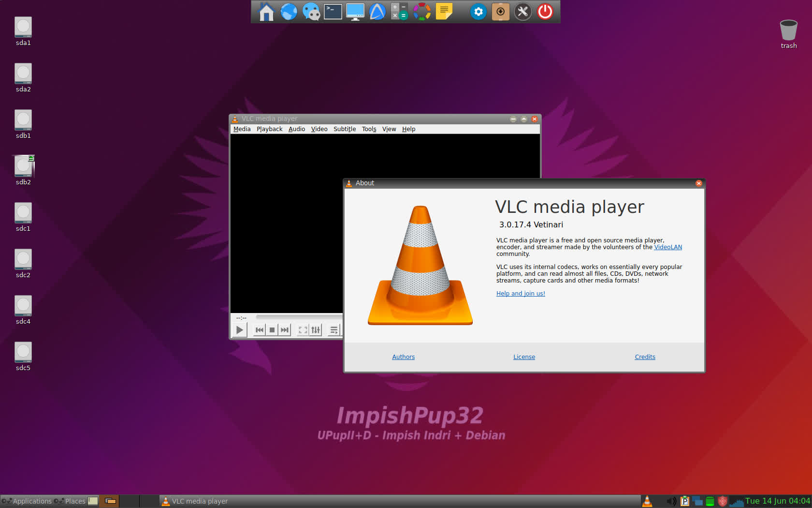This screenshot has height=508, width=812.
Task: Open the trash icon on desktop
Action: [788, 30]
